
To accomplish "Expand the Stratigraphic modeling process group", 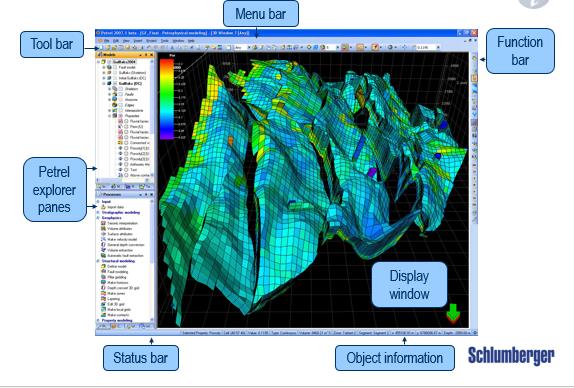I will 98,213.
